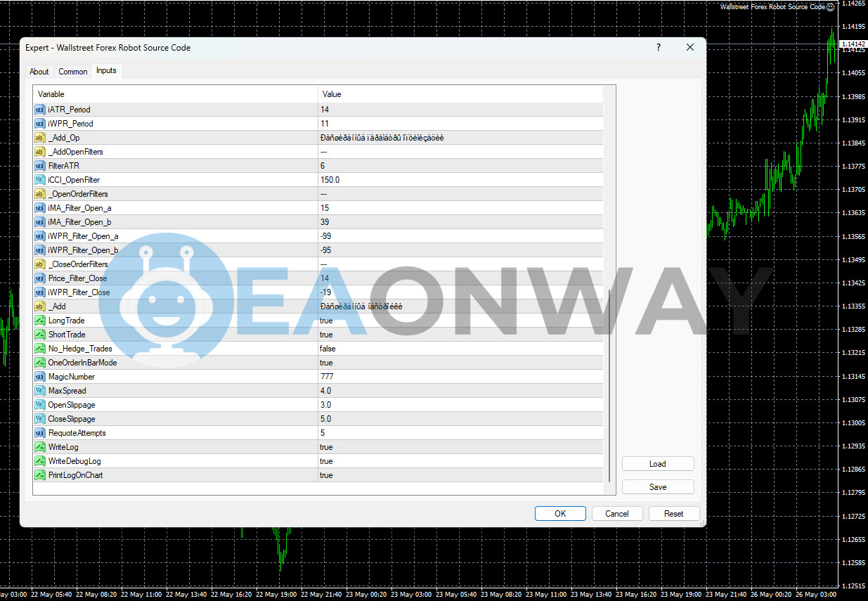This screenshot has width=868, height=601.
Task: Click the integer icon beside iWPR_Filter_Open_b
Action: coord(40,250)
